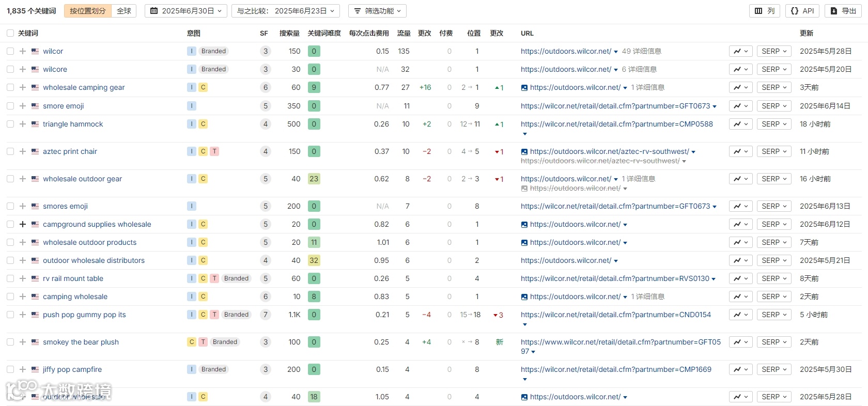Click SERP feature image icon for wholesale outdoor products URL
Viewport: 868px width, 406px height.
tap(524, 243)
